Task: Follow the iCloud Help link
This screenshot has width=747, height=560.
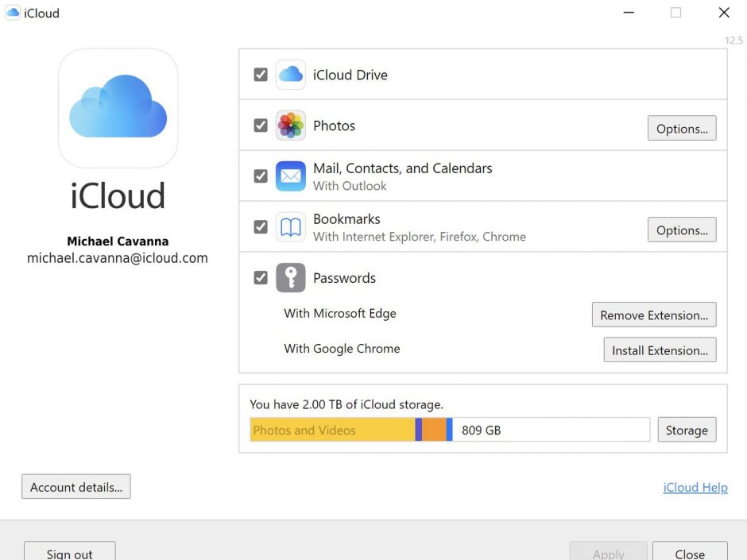Action: (695, 487)
